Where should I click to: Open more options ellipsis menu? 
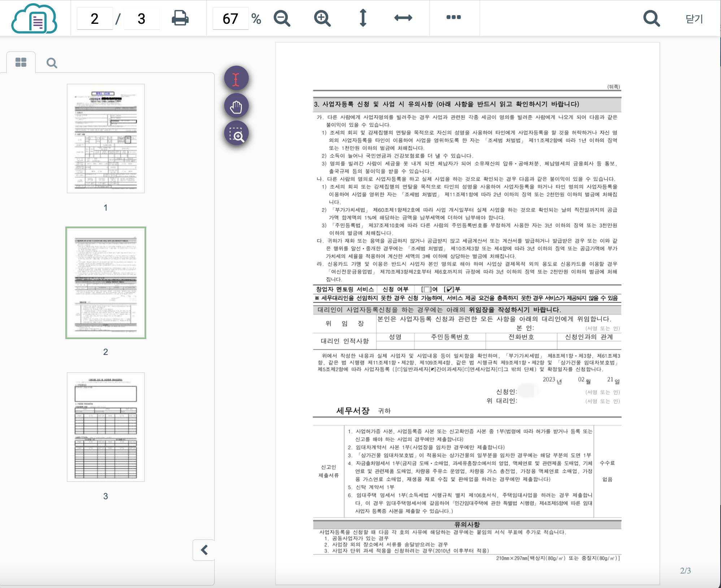click(453, 17)
